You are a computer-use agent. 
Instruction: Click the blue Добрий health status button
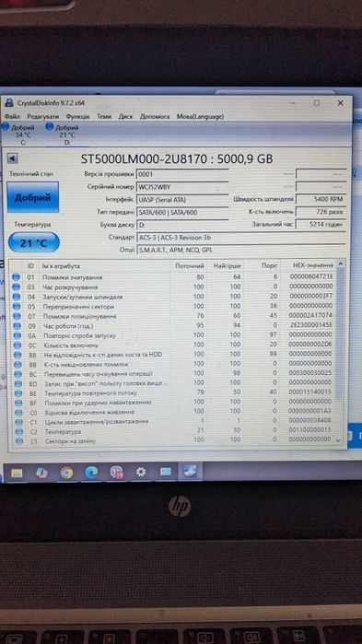(x=33, y=197)
